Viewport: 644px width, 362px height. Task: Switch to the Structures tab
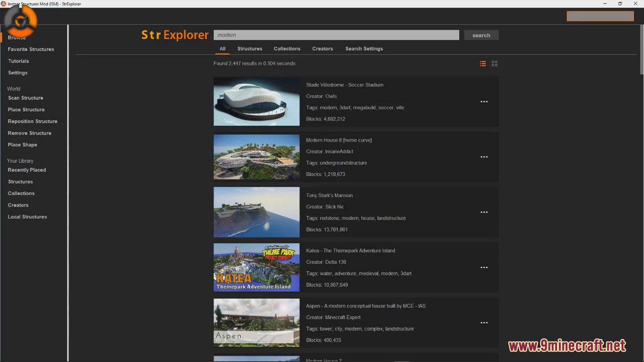[x=250, y=49]
